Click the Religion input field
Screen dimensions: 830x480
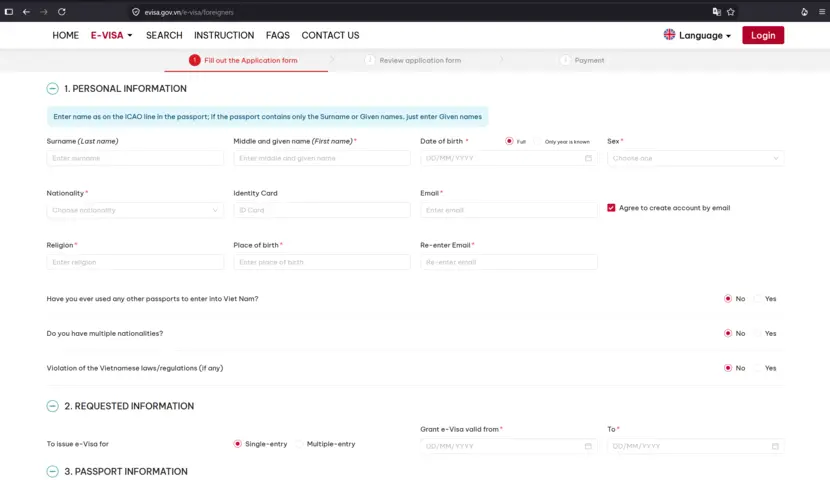(135, 262)
